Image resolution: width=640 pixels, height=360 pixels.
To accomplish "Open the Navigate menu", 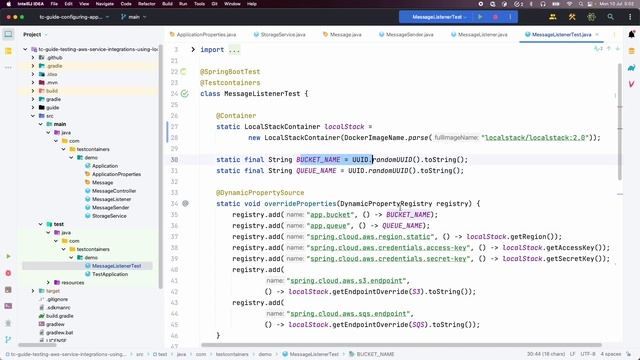I will point(104,4).
